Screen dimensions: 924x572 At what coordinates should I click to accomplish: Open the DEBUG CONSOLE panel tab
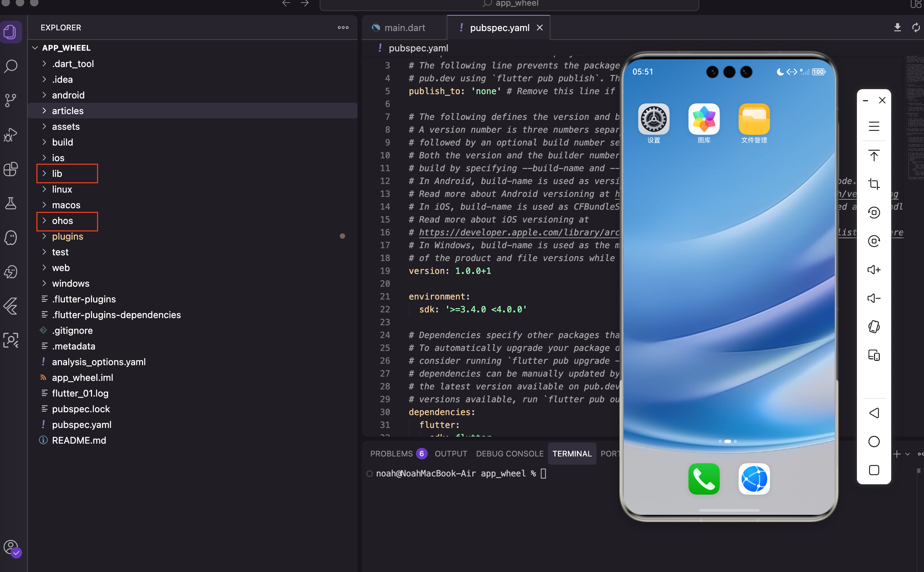click(x=509, y=453)
